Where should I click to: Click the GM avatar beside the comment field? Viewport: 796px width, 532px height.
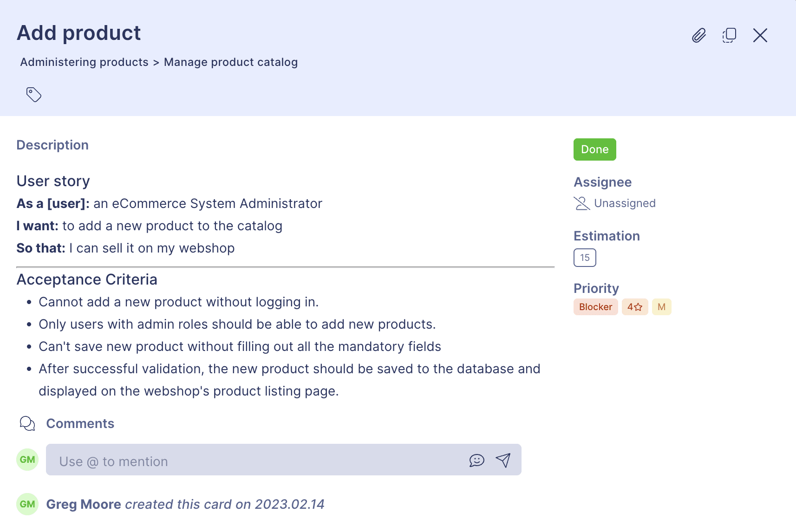(27, 459)
